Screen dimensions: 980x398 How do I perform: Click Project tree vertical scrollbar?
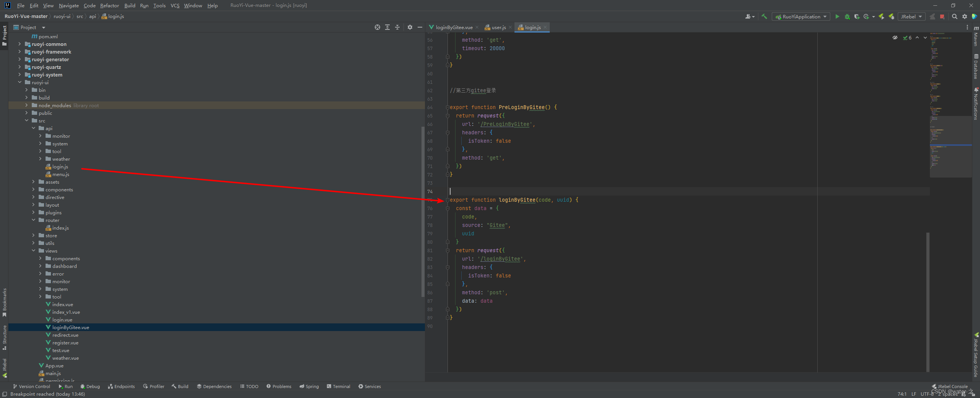pyautogui.click(x=423, y=211)
